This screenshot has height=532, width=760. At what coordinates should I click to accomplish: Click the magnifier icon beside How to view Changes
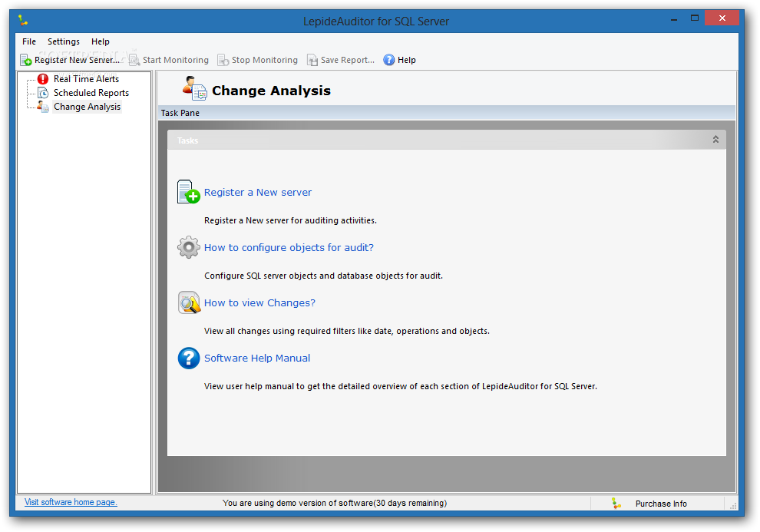[189, 302]
